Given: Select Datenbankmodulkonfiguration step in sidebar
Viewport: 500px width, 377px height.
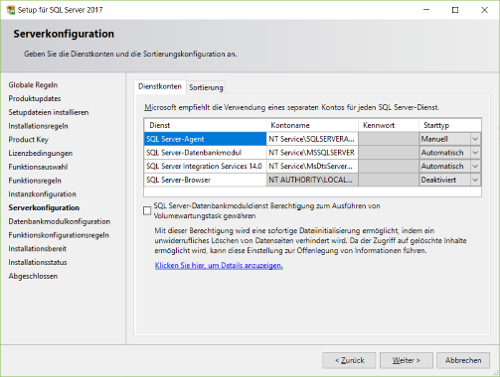Looking at the screenshot, I should (59, 221).
